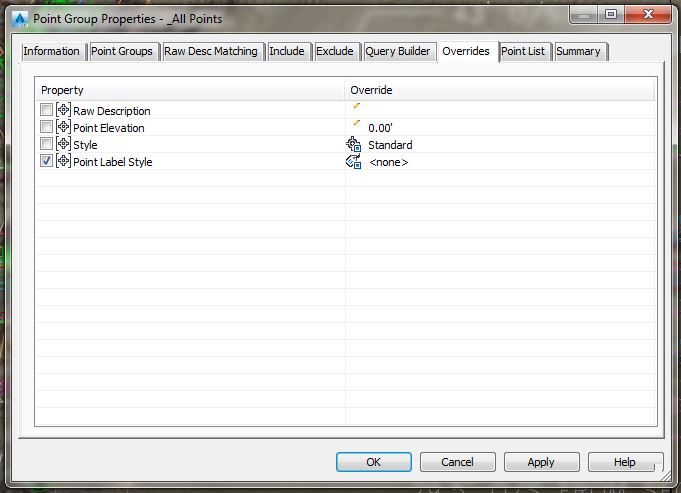Click the point icon beside Raw Description

click(63, 110)
